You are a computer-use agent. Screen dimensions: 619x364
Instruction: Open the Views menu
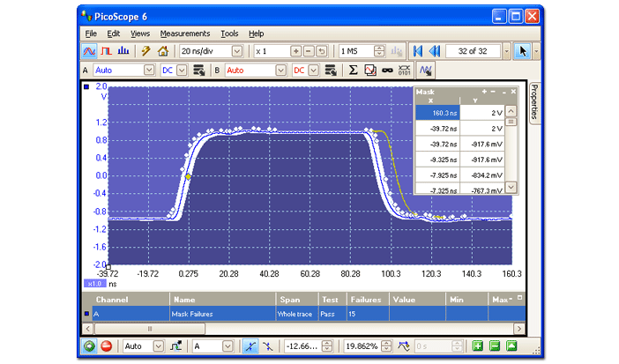(140, 33)
